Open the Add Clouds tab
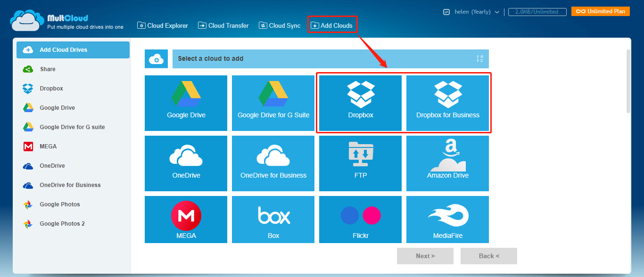Screen dimensions: 644x277 332,25
